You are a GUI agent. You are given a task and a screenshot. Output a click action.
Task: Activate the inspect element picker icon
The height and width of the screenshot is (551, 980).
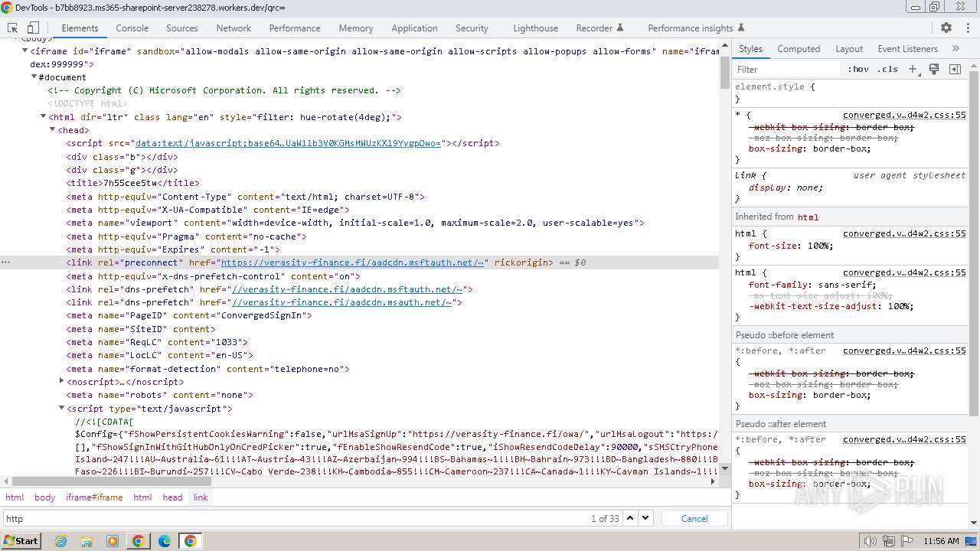(12, 28)
